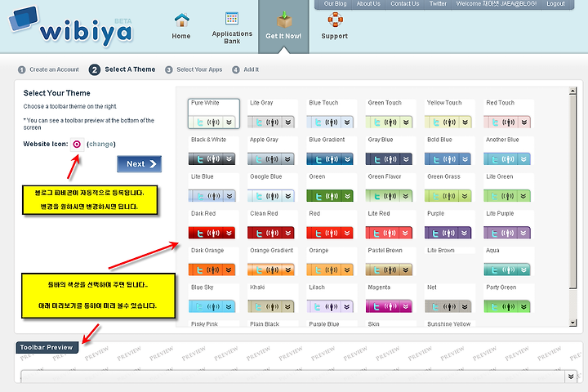Choose the Red Touch theme
This screenshot has width=588, height=392.
pos(509,114)
